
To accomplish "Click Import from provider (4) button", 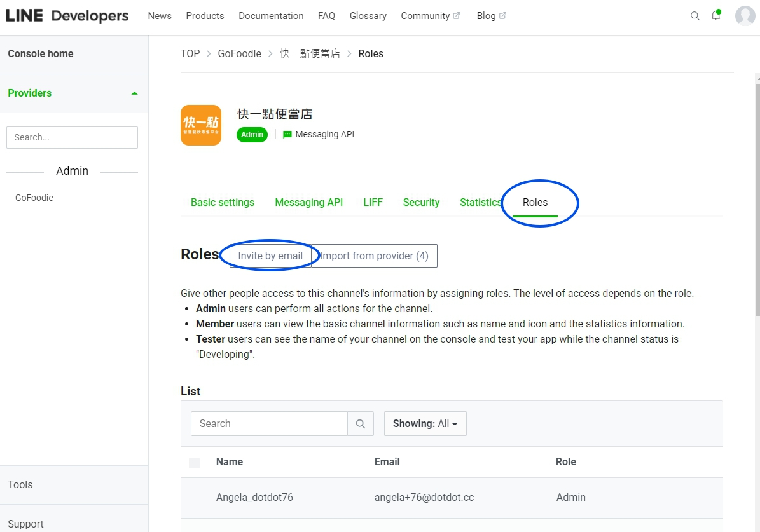I will coord(374,256).
